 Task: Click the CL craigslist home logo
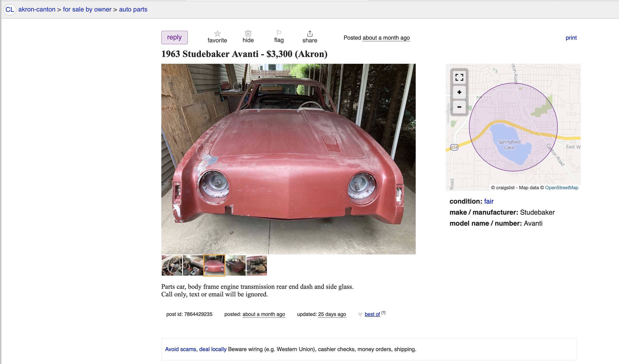click(10, 10)
